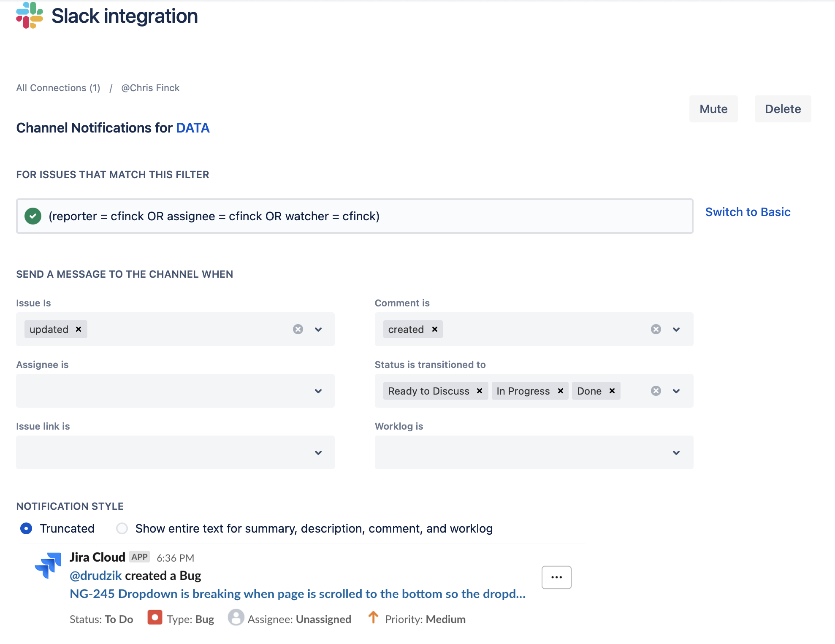Click the Jira Cloud app avatar
This screenshot has height=644, width=835.
[x=48, y=565]
